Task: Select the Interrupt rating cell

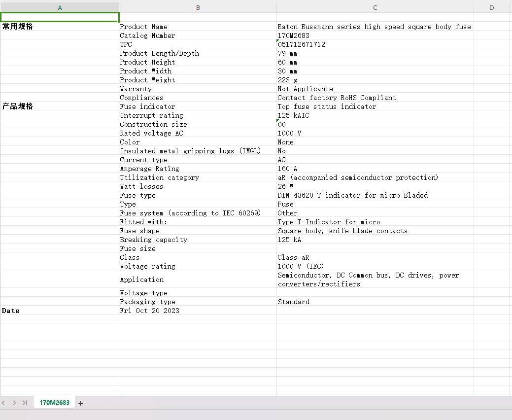Action: pyautogui.click(x=198, y=115)
